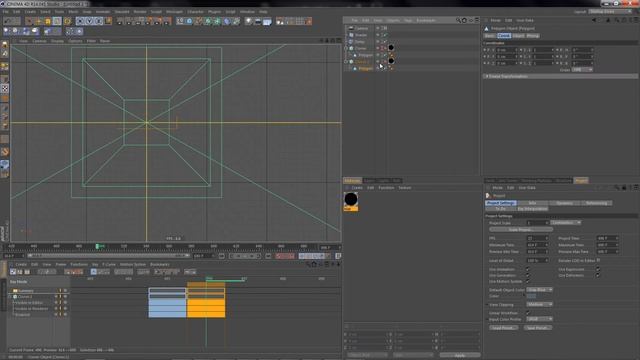Toggle Use Animation checkbox

click(x=527, y=269)
